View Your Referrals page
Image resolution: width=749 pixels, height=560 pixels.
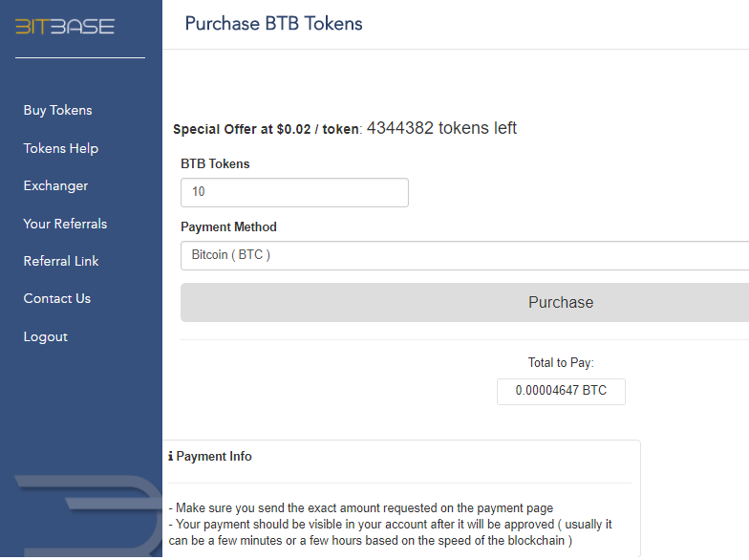coord(65,224)
